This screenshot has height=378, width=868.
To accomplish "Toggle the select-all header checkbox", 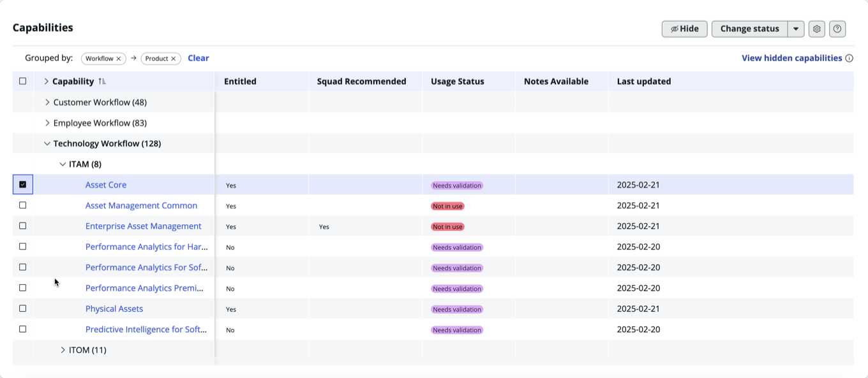I will [x=23, y=81].
